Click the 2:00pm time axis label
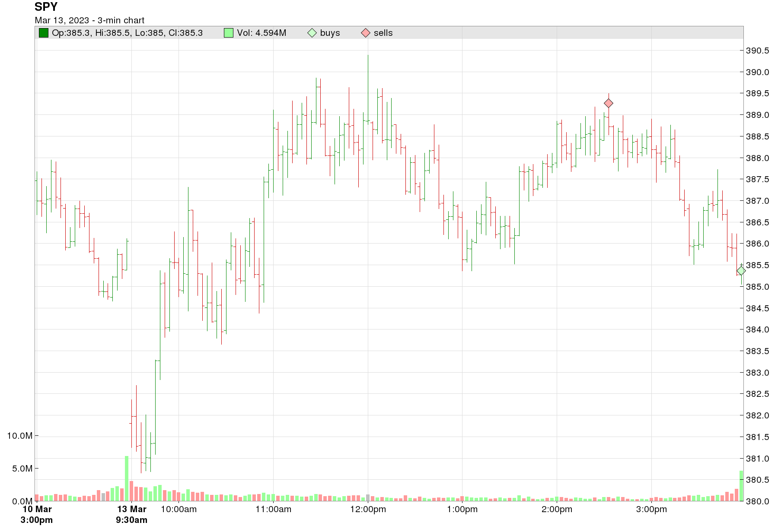The image size is (778, 532). (557, 509)
